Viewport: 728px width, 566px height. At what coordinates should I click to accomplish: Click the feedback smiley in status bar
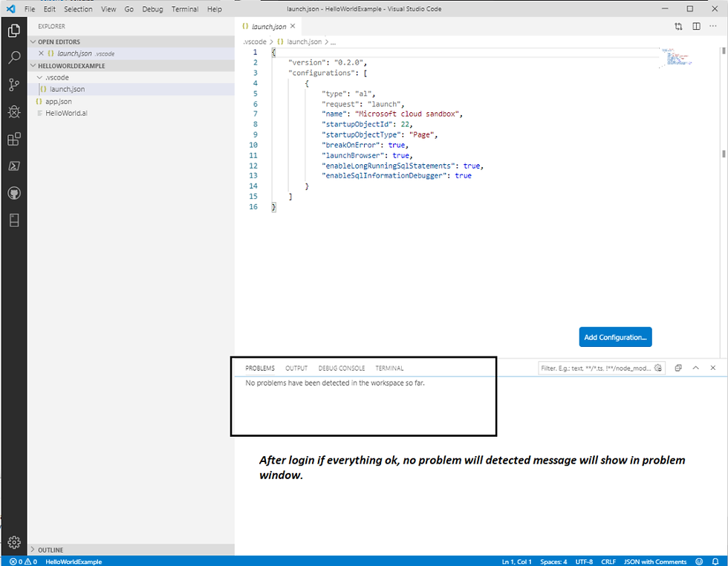click(x=699, y=562)
